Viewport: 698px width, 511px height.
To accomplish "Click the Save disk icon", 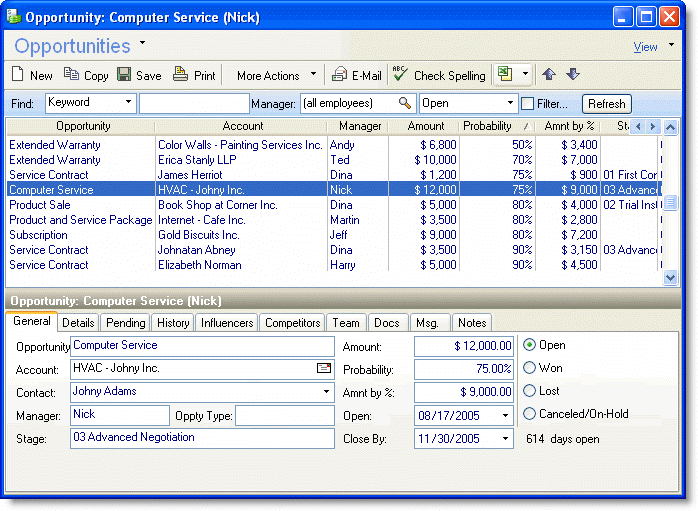I will [x=124, y=75].
